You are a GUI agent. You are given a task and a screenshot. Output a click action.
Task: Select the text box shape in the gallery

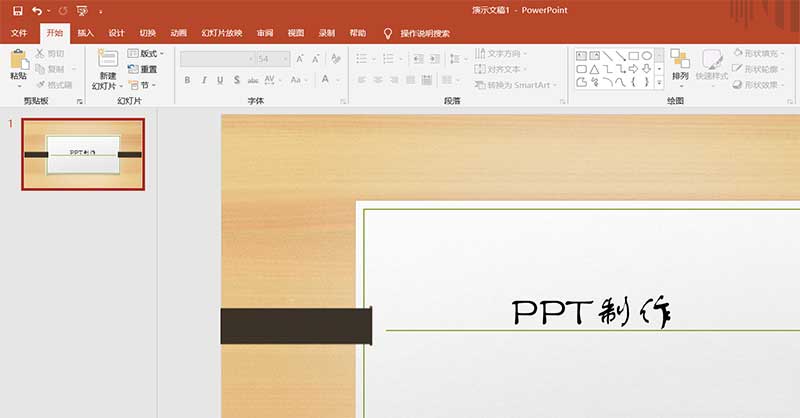pyautogui.click(x=581, y=56)
